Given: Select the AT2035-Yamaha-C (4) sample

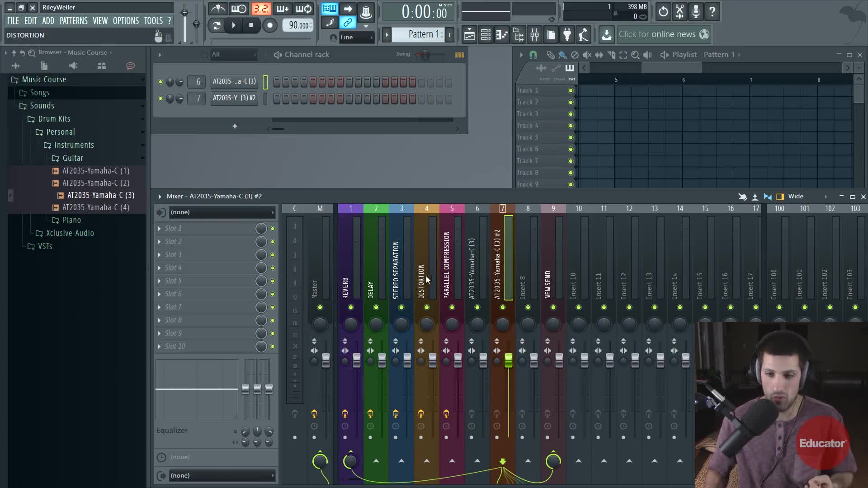Looking at the screenshot, I should pyautogui.click(x=96, y=207).
